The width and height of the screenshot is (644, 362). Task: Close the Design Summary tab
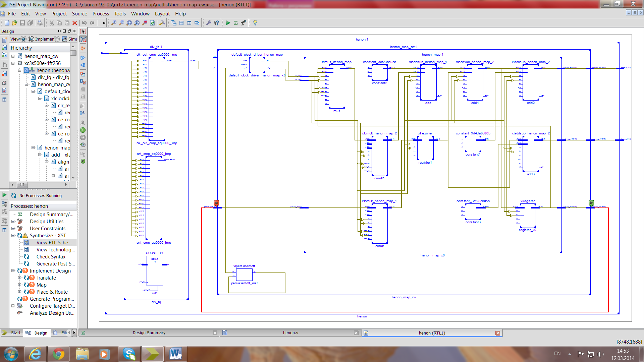215,333
